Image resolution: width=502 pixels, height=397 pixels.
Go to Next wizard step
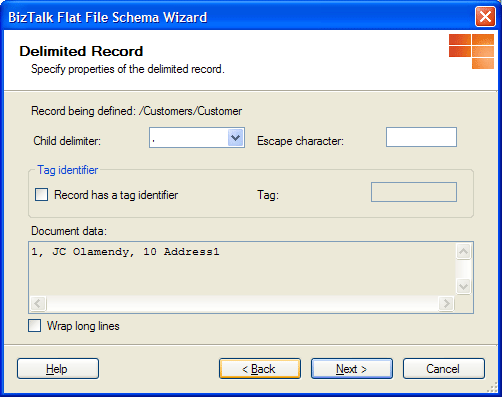[x=352, y=369]
